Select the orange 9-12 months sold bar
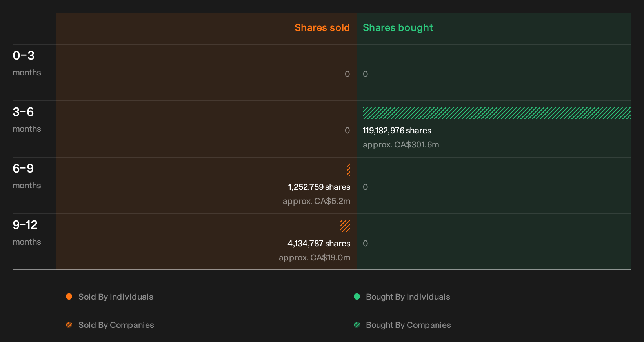Image resolution: width=644 pixels, height=342 pixels. click(346, 226)
